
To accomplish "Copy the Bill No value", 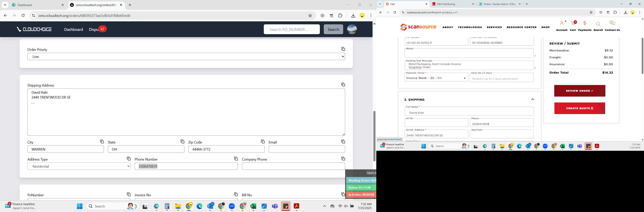I will 343,195.
